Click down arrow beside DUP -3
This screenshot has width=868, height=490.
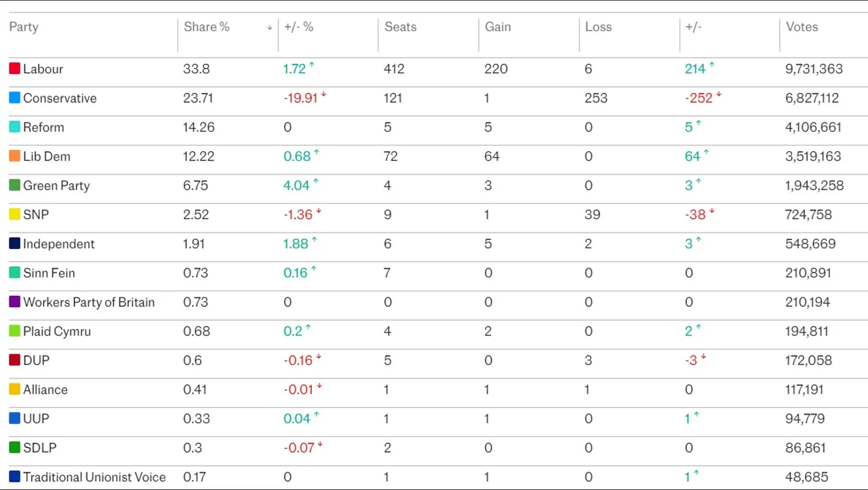pos(703,358)
